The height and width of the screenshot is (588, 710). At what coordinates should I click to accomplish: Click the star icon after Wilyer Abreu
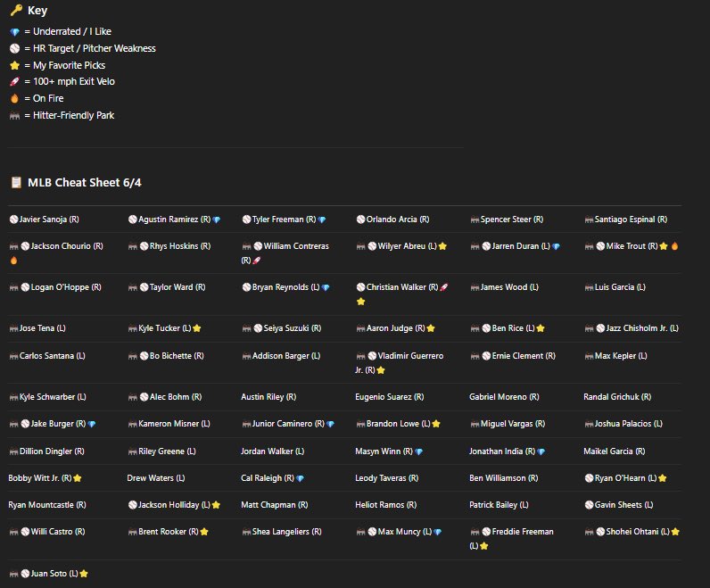[x=442, y=246]
